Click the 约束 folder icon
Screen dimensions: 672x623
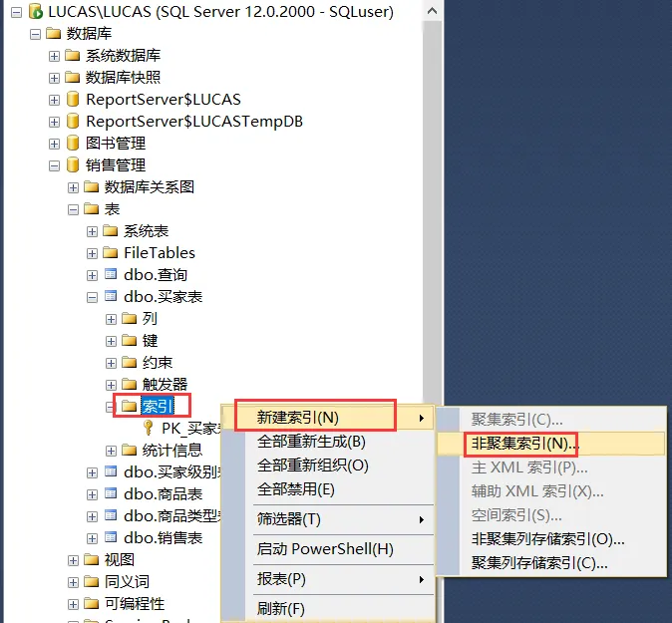[129, 363]
